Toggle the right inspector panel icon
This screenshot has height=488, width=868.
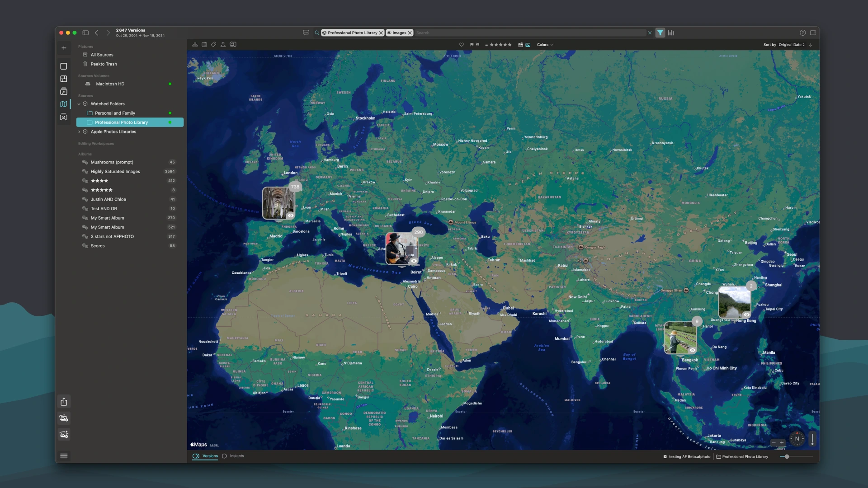[813, 33]
